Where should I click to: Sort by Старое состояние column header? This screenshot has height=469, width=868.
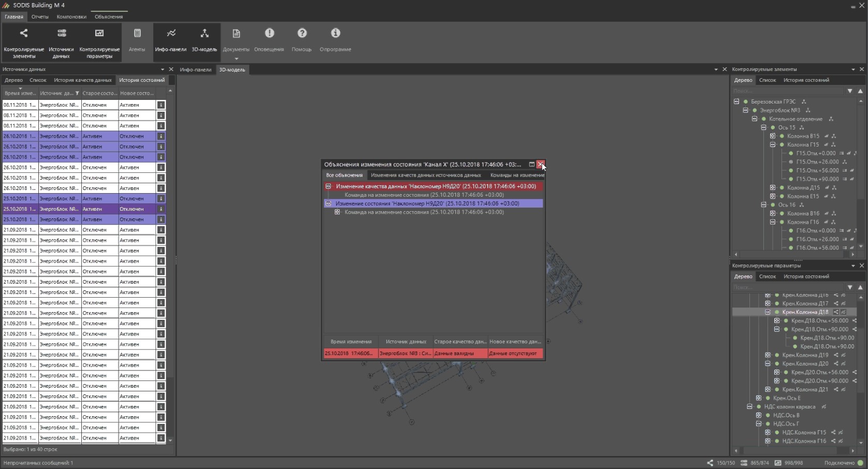[x=100, y=94]
